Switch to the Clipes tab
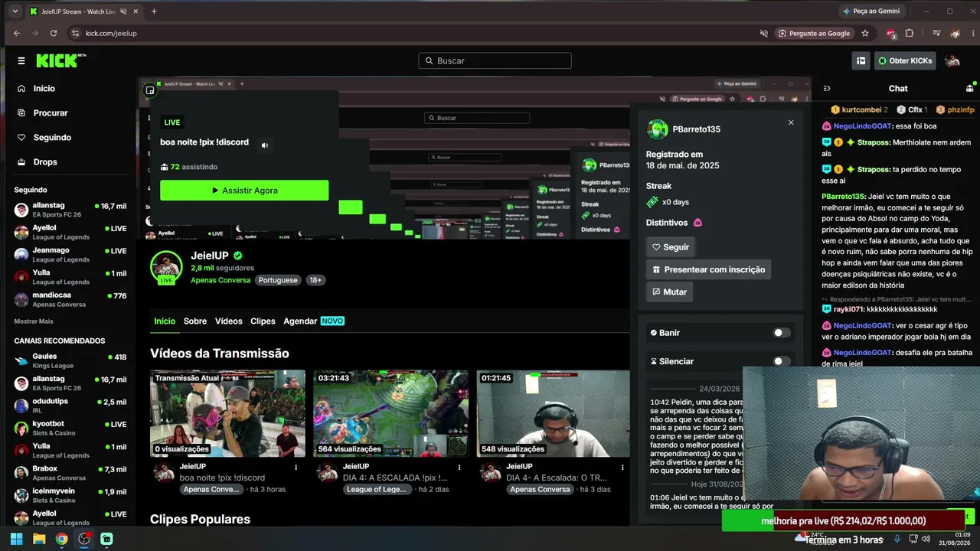The width and height of the screenshot is (980, 551). (x=263, y=321)
